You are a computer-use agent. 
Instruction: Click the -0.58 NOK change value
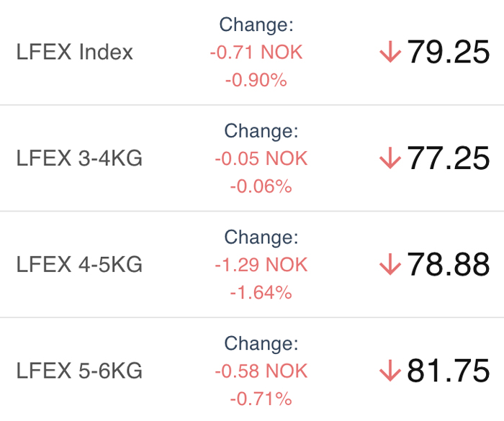coord(261,371)
